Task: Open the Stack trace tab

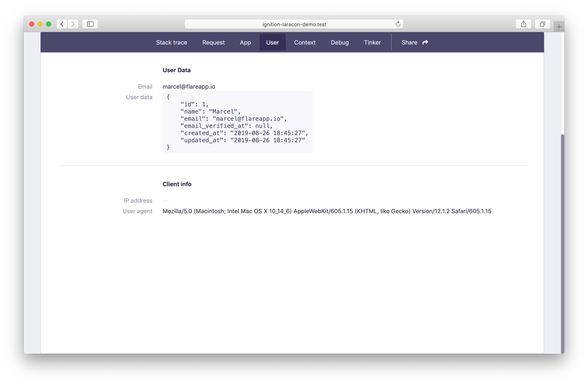Action: 171,42
